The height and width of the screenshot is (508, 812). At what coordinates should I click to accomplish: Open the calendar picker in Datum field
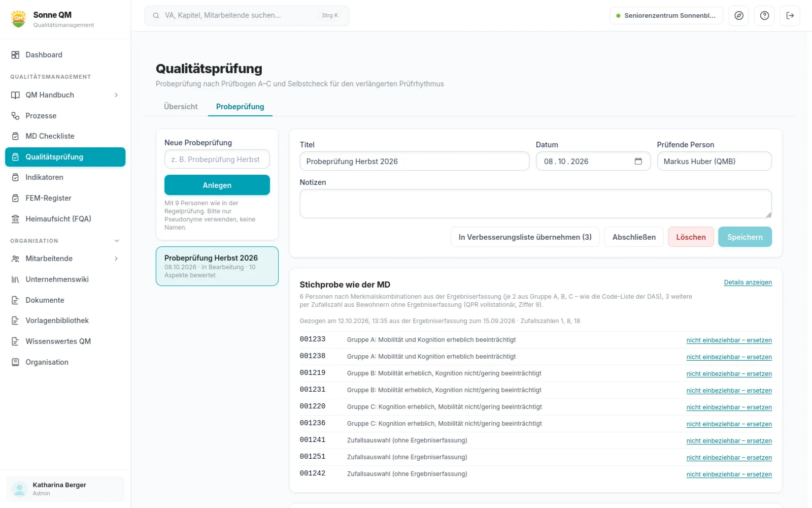point(638,161)
